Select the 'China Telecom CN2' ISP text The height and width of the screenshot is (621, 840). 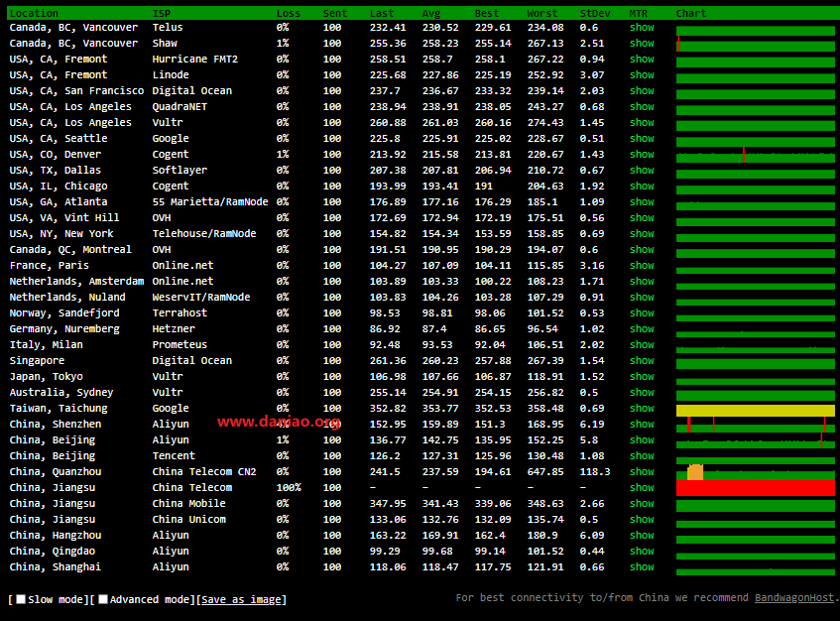point(204,472)
